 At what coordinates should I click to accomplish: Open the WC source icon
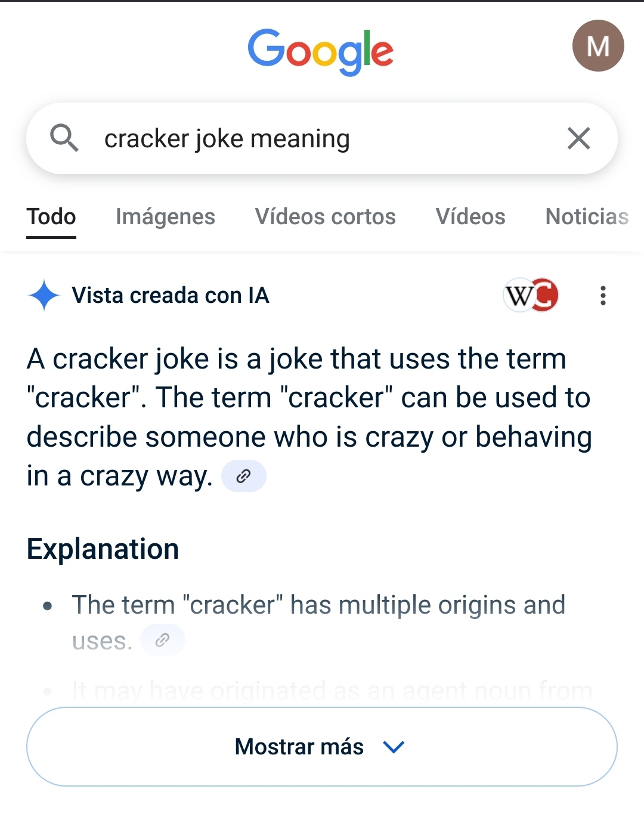pos(531,295)
